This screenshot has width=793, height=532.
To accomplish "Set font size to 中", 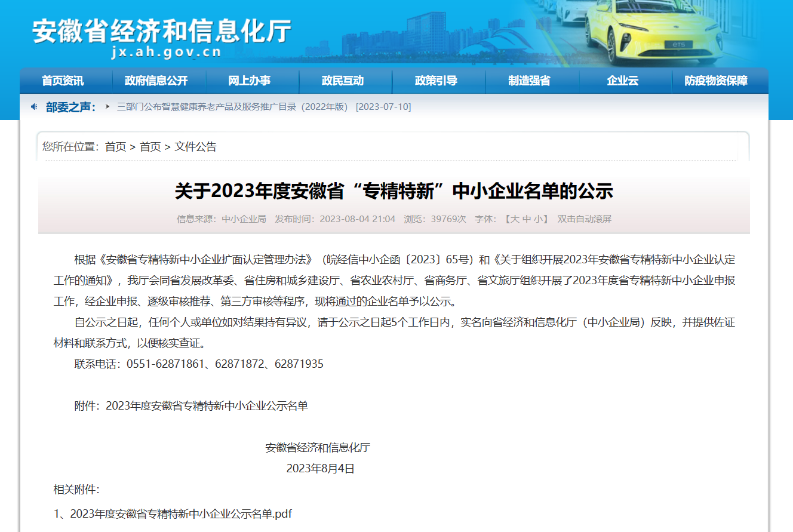I will 526,219.
